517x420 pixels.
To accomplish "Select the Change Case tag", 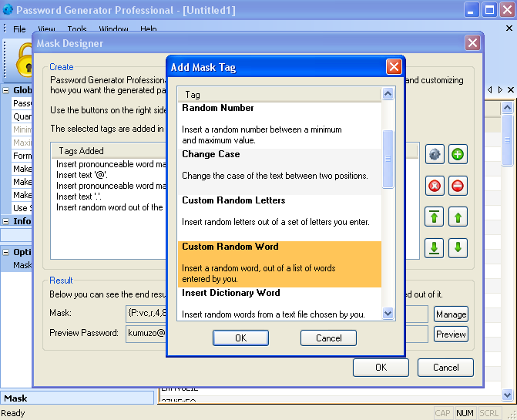I will 280,172.
